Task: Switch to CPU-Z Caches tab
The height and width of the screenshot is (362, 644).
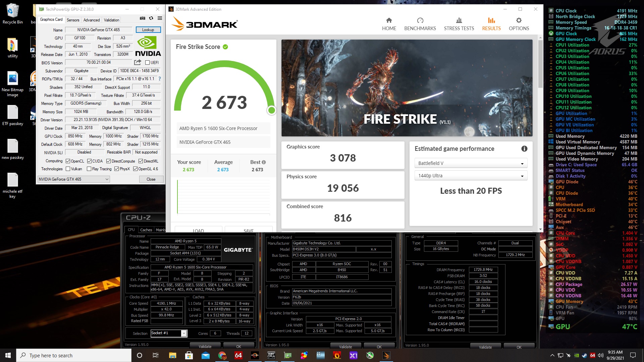Action: click(x=146, y=230)
